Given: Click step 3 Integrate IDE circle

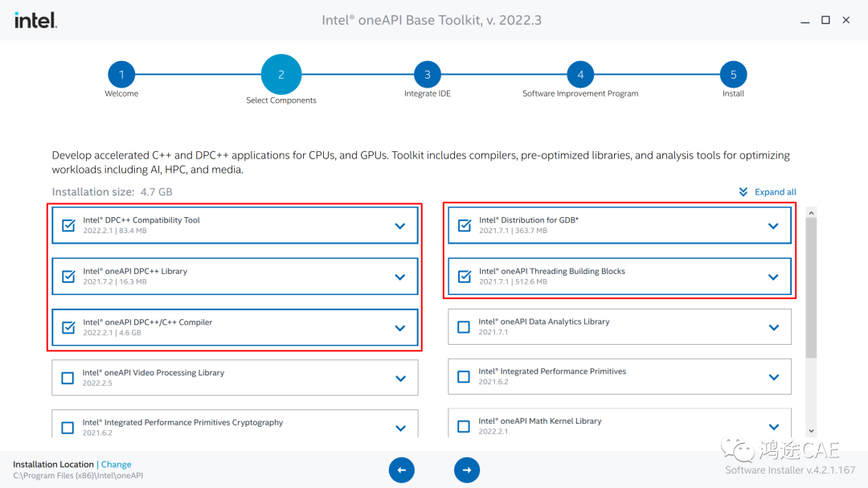Looking at the screenshot, I should [428, 74].
